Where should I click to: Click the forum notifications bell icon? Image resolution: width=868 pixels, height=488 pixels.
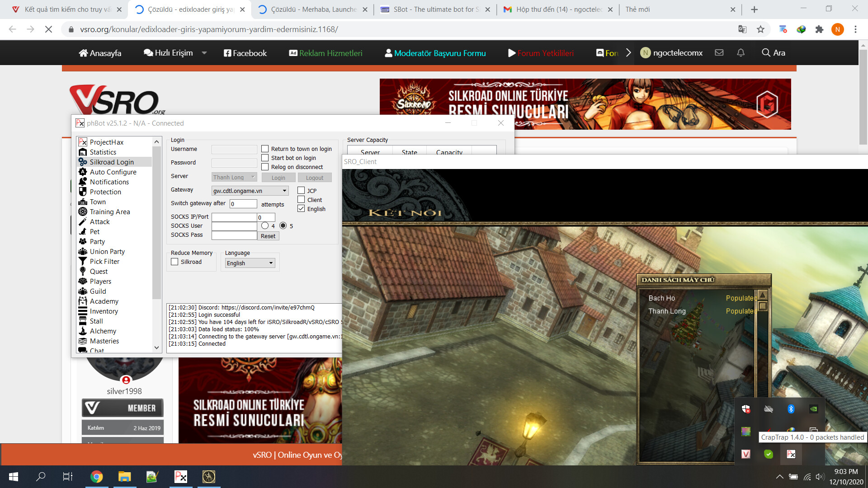click(741, 53)
